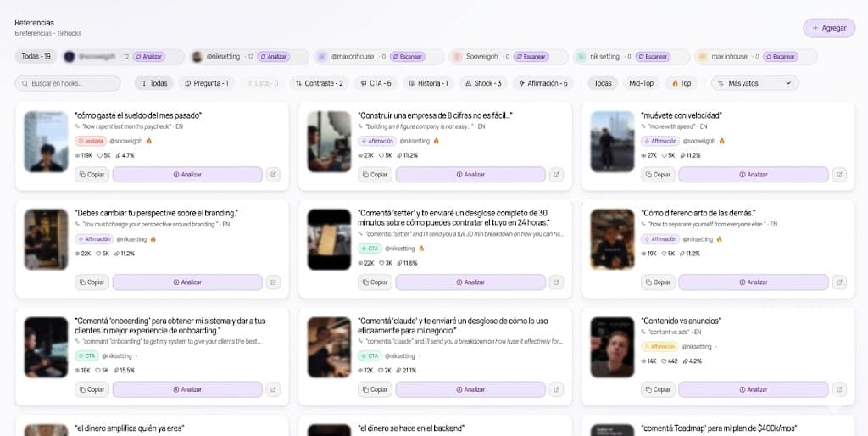Select the Mid-Top performance filter

(641, 84)
